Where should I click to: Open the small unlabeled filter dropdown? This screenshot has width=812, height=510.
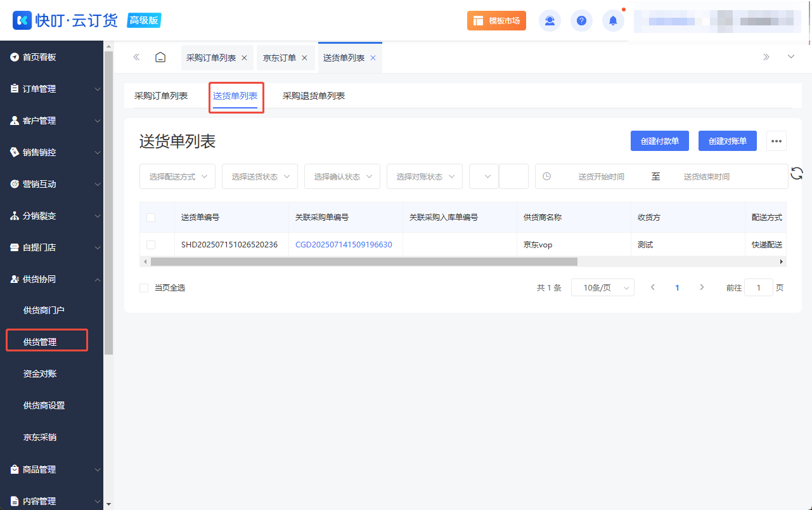click(x=484, y=176)
